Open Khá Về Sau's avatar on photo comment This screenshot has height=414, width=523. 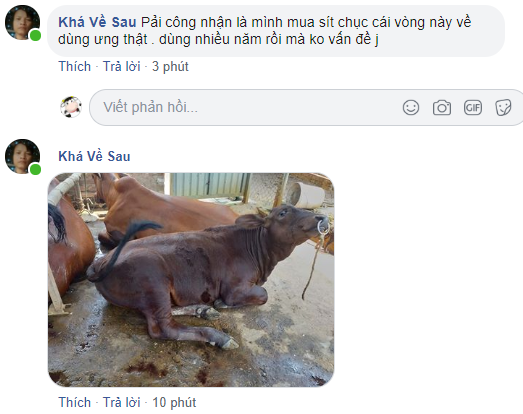coord(22,156)
